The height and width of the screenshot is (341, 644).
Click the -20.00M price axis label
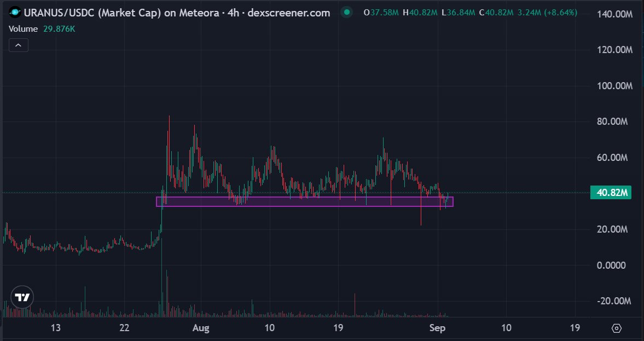pos(613,301)
